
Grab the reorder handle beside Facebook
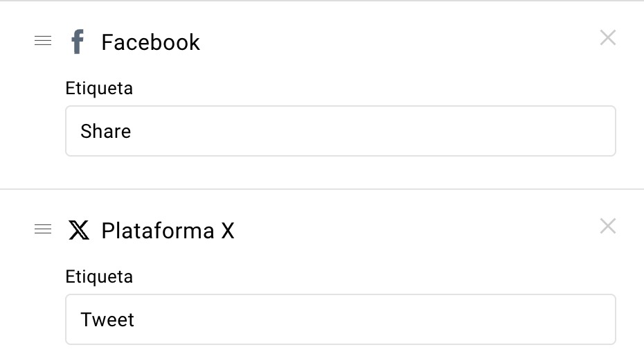[43, 41]
